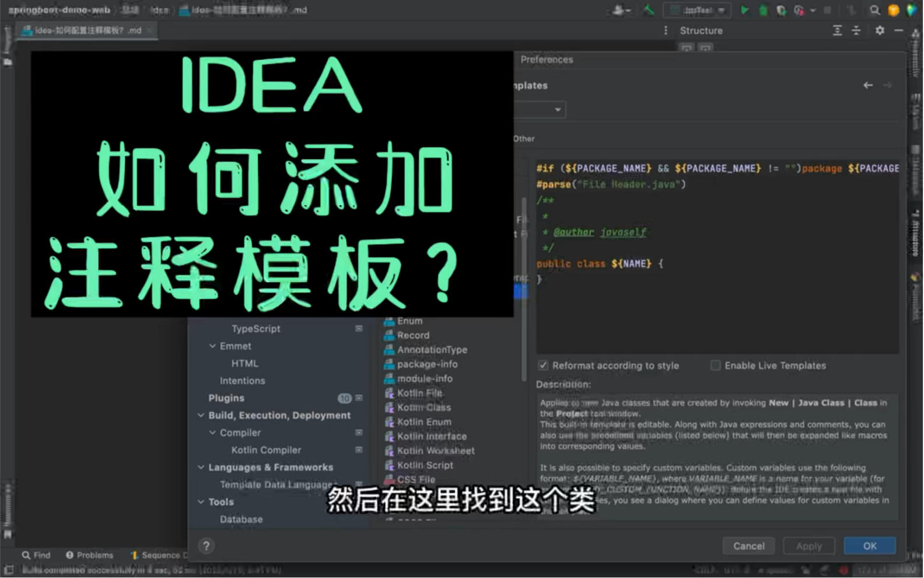
Task: Open Bookmarks side panel icon
Action: 8,534
